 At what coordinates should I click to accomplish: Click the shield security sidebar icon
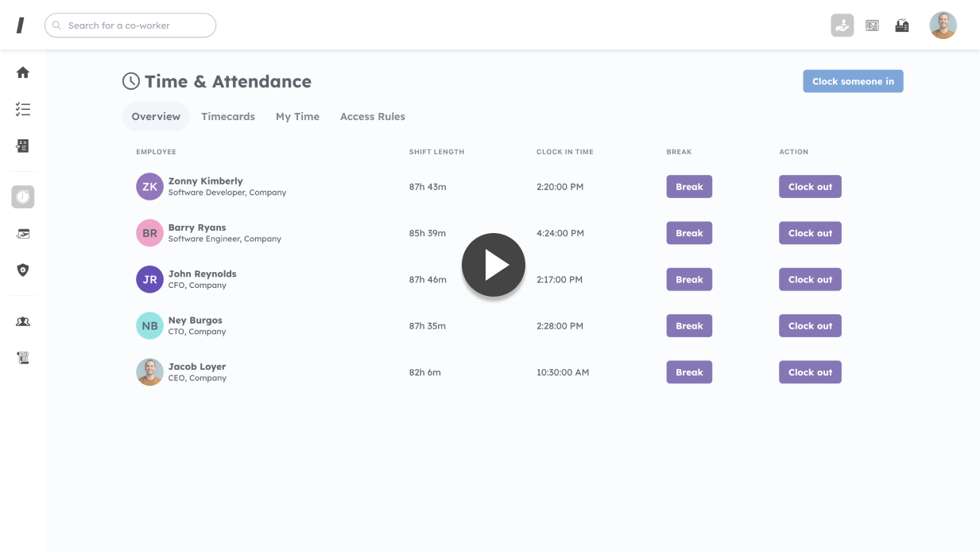[23, 270]
